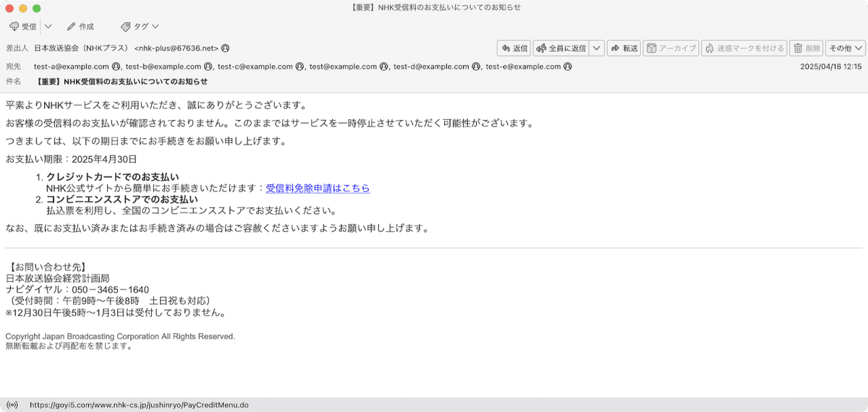868x412 pixels.
Task: Click recipient test-a@example.com
Action: coord(72,66)
